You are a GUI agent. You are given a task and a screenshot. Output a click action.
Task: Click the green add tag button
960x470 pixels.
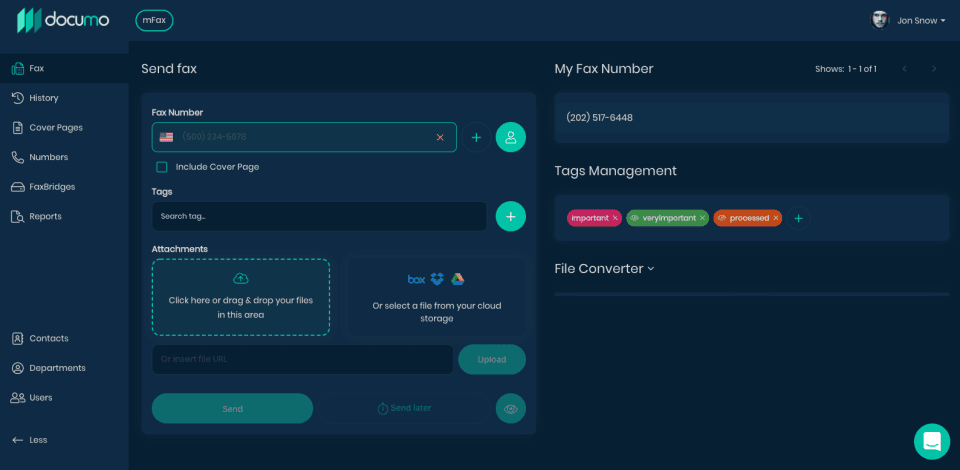pyautogui.click(x=510, y=216)
